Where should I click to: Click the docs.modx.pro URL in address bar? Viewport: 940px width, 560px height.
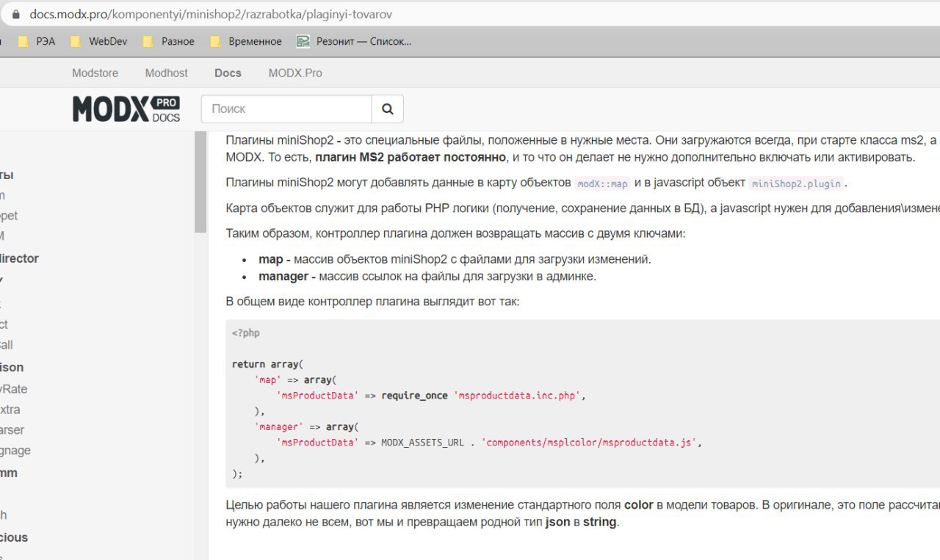[x=211, y=14]
